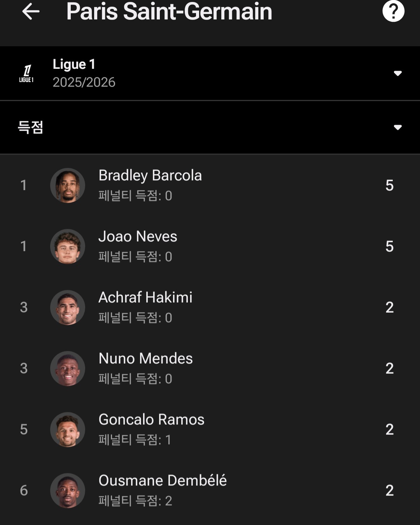Tap Joao Neves's player photo

click(x=68, y=247)
